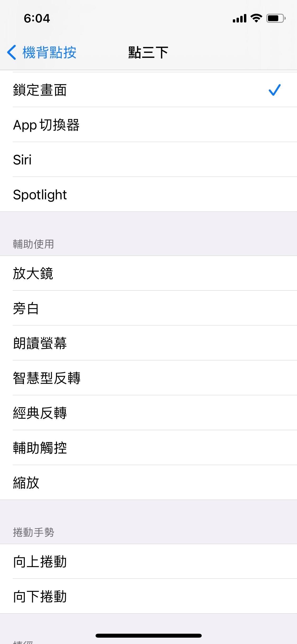
Task: Select the 縮放 option
Action: (26, 483)
